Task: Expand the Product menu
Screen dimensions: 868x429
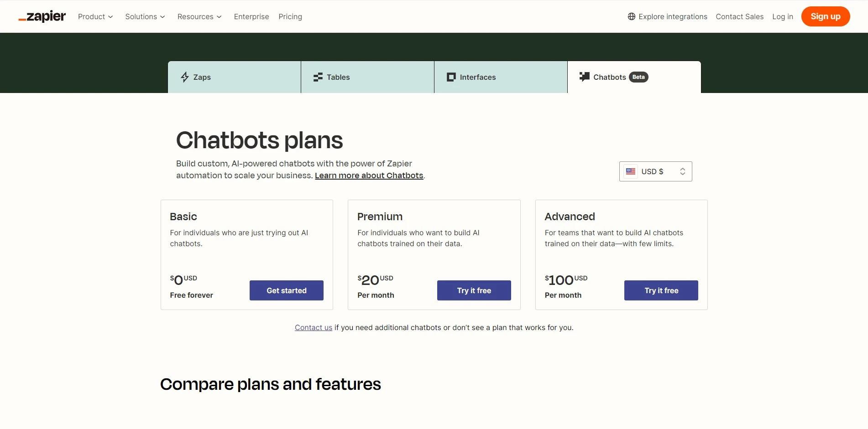Action: pos(95,16)
